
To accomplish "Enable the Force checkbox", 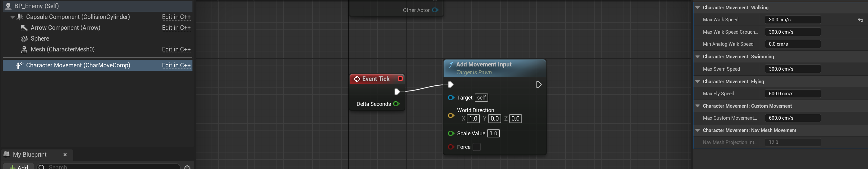I will 476,147.
